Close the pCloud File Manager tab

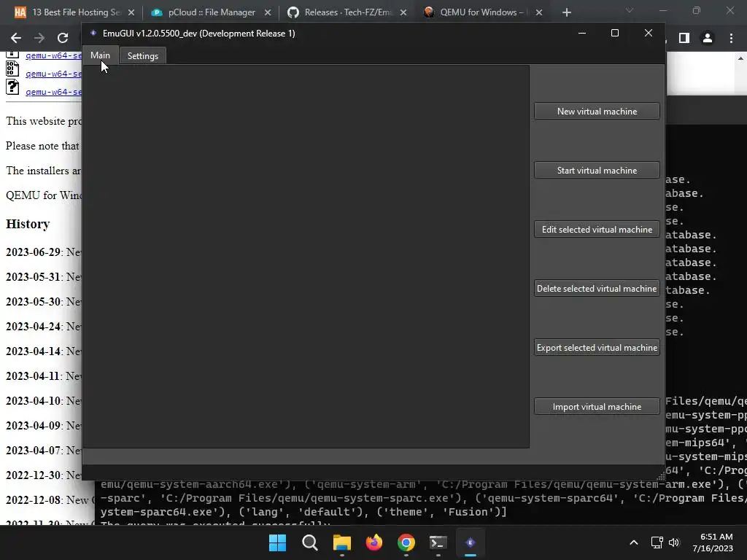(x=268, y=12)
